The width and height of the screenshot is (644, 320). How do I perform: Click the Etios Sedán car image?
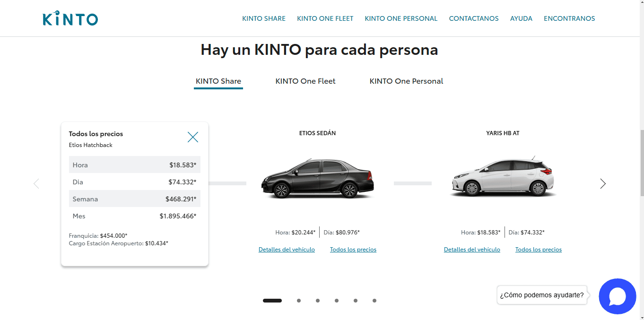point(317,179)
